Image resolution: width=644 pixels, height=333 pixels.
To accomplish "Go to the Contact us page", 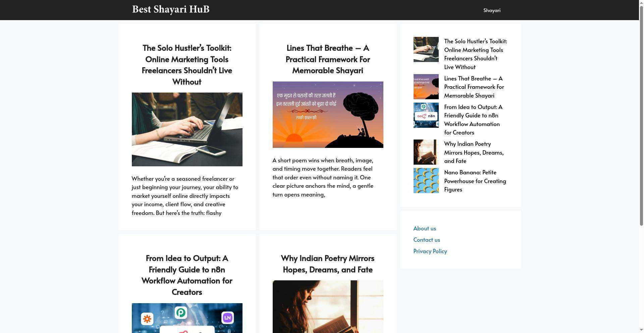I will point(427,240).
